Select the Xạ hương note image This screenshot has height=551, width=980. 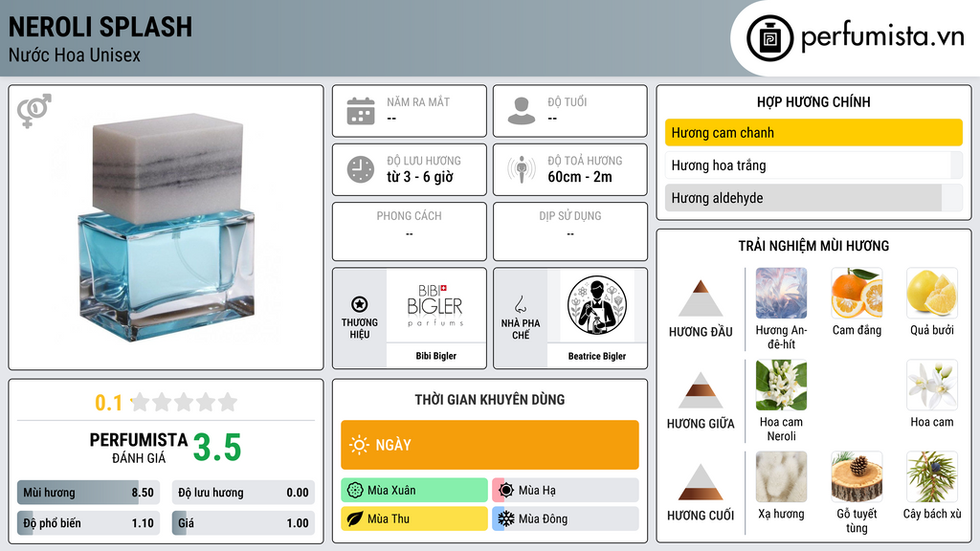[781, 476]
